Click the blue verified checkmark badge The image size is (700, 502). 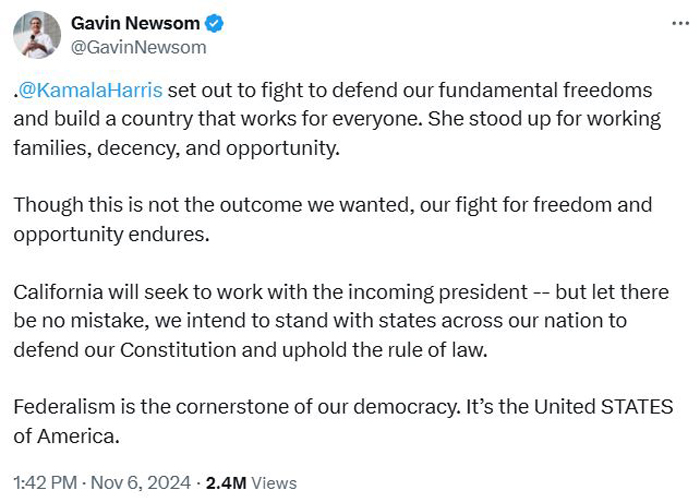click(x=214, y=23)
